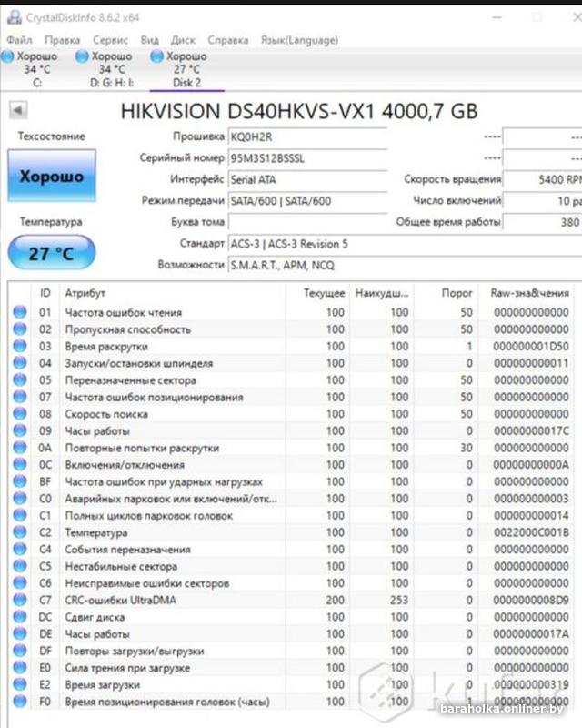This screenshot has width=582, height=728.
Task: Click status icon for Частота ошибок чтения
Action: 20,312
